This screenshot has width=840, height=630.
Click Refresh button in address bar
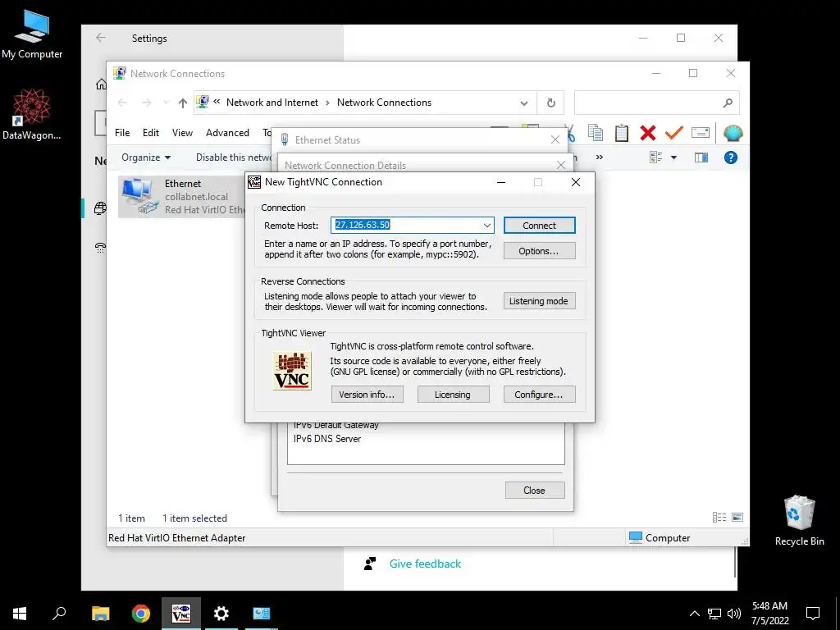coord(550,103)
